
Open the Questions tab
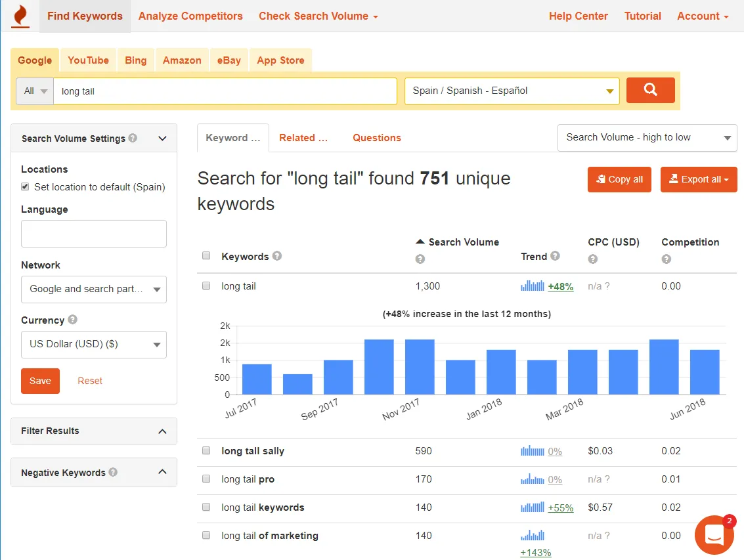[377, 138]
